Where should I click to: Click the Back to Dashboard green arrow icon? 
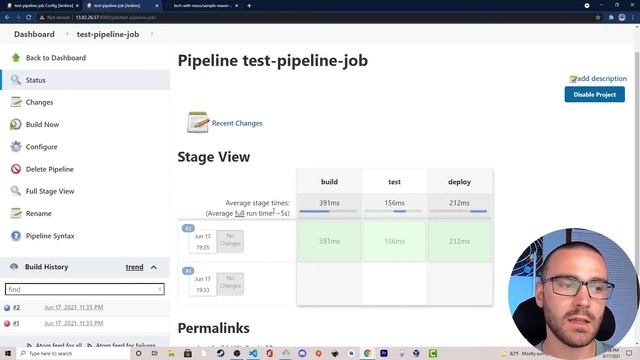(16, 58)
